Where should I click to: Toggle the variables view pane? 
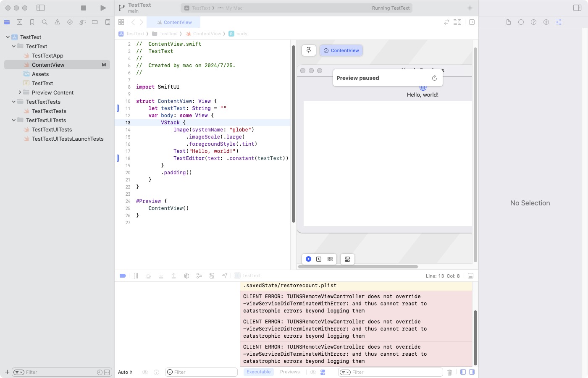(463, 372)
